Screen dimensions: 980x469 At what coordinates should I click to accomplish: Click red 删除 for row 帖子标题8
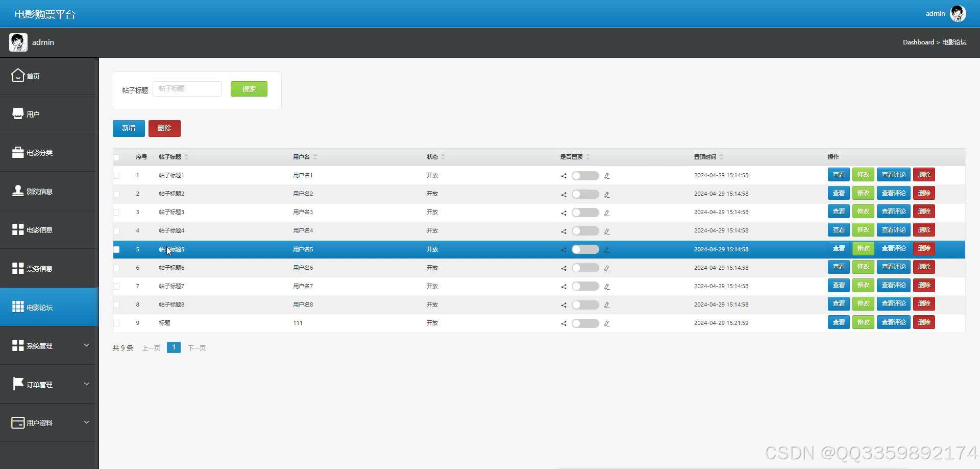(x=924, y=303)
